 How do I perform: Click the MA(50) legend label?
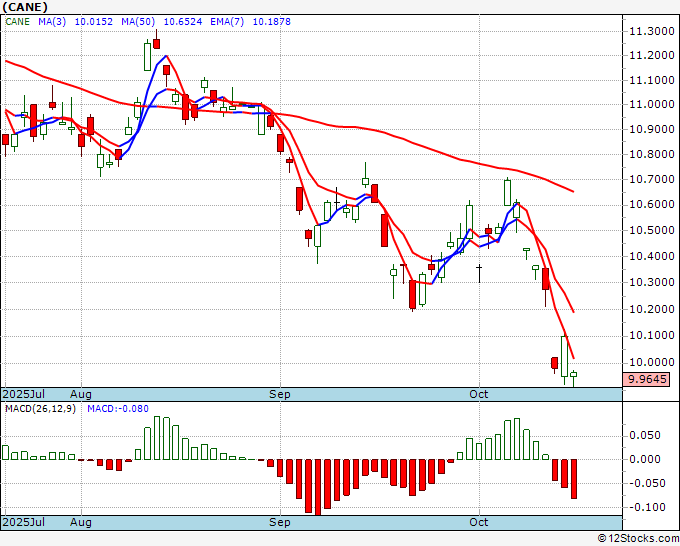point(138,22)
